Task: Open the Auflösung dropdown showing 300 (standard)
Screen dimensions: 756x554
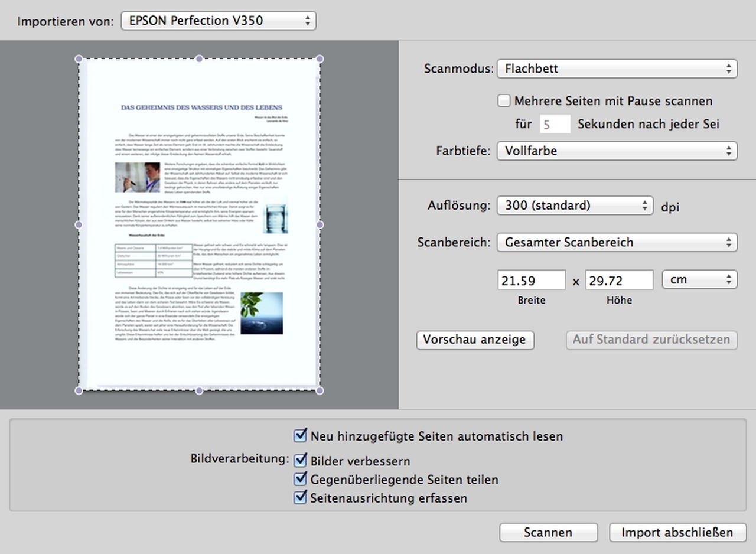Action: 575,206
